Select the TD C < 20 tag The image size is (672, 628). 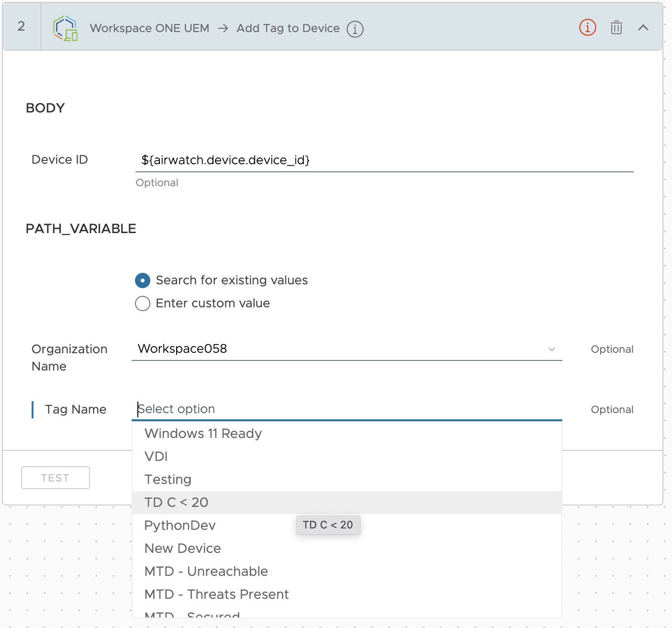click(176, 502)
